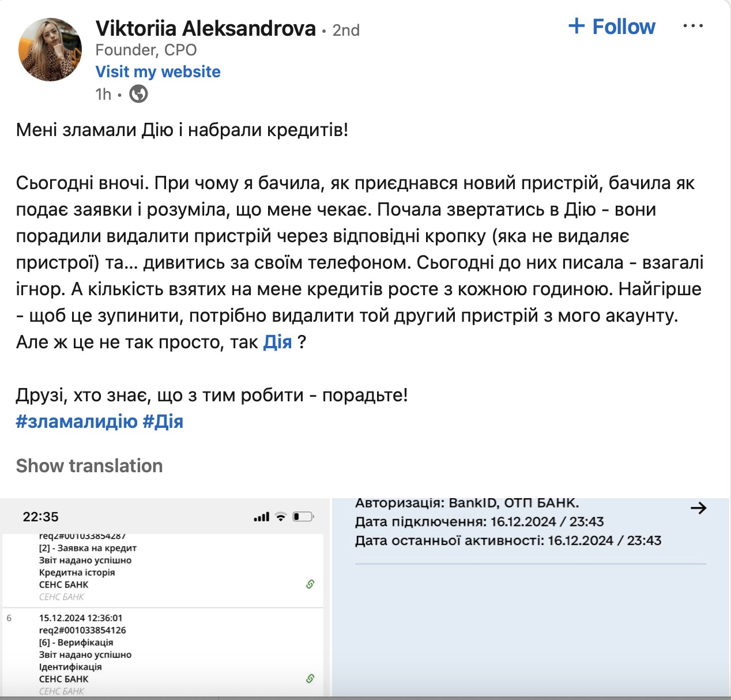The image size is (731, 700).
Task: Click the Founder, CPO headline
Action: coord(146,50)
